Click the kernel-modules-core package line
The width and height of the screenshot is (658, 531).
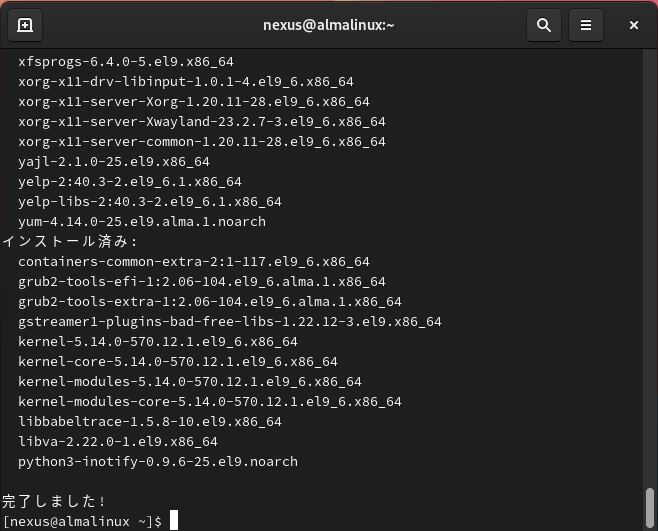coord(210,401)
